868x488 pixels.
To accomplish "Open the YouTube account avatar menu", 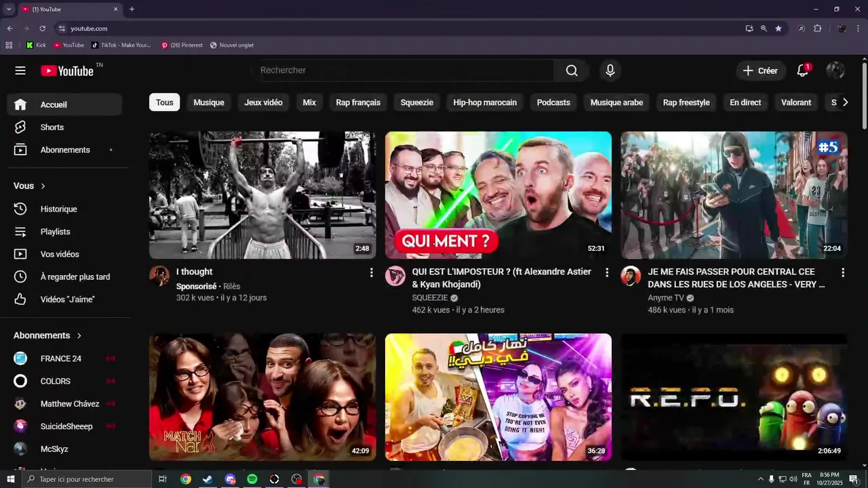I will pos(835,70).
